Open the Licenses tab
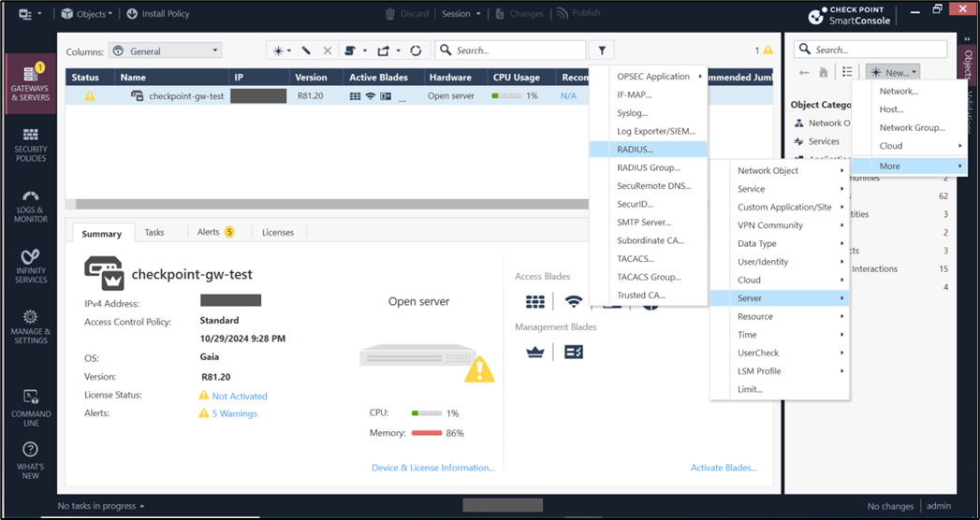This screenshot has width=980, height=520. coord(277,232)
